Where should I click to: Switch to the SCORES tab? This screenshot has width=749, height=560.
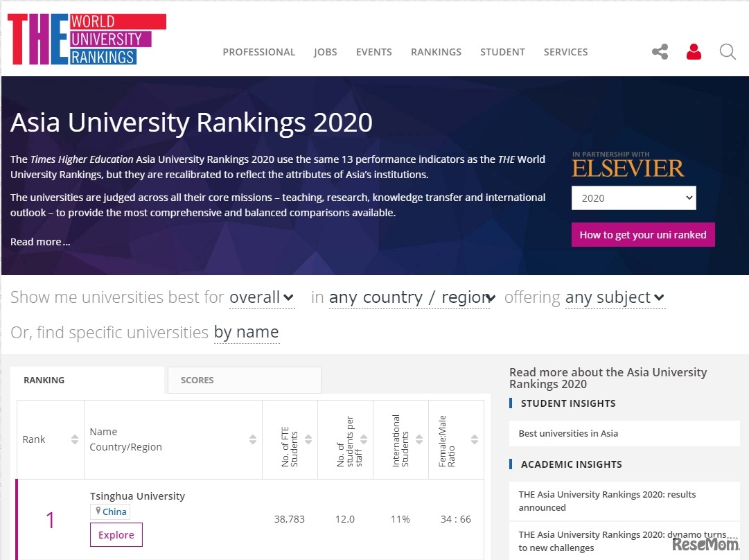point(244,380)
